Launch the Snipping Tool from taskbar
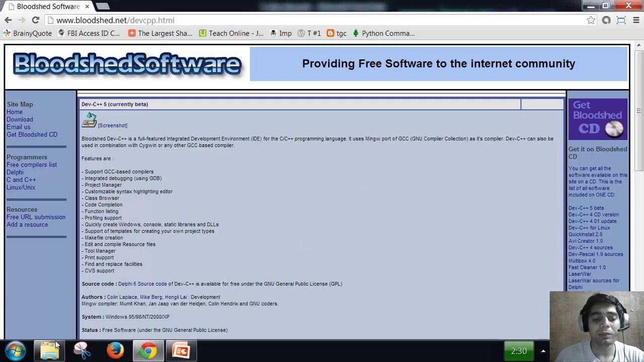The width and height of the screenshot is (644, 362). coord(82,351)
